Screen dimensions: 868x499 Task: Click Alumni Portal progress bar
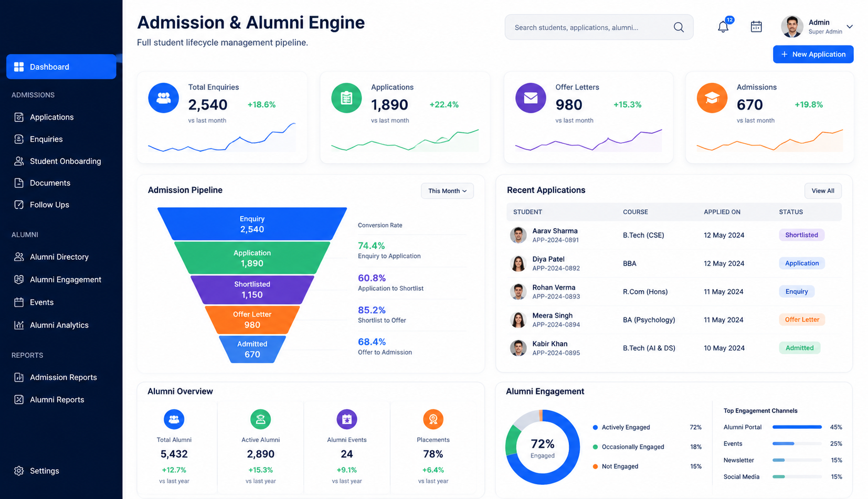point(797,427)
